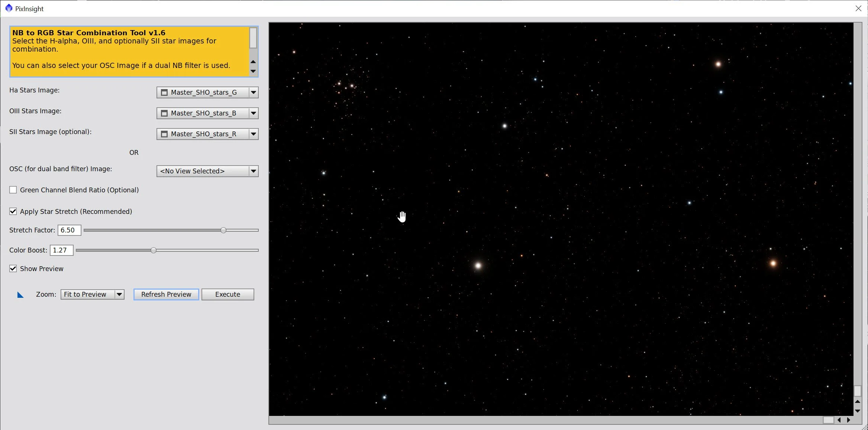Click the view icon beside Master_SHO_stars_B
This screenshot has height=430, width=868.
tap(164, 113)
